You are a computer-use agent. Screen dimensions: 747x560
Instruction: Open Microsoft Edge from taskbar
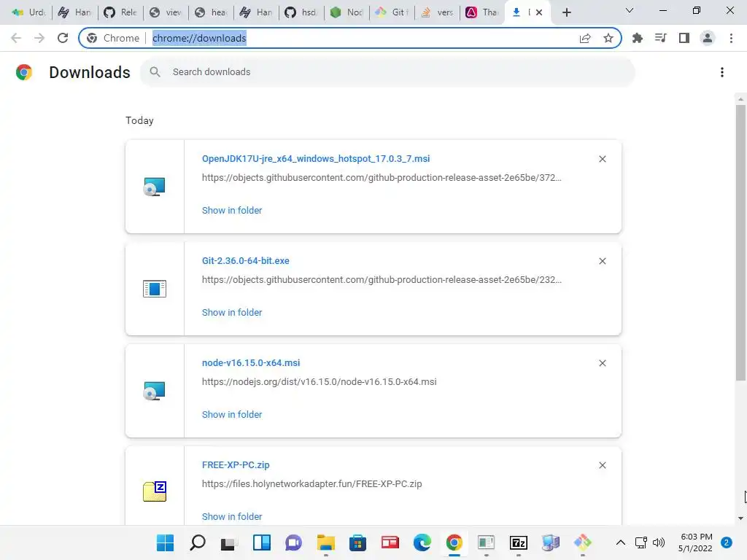422,542
